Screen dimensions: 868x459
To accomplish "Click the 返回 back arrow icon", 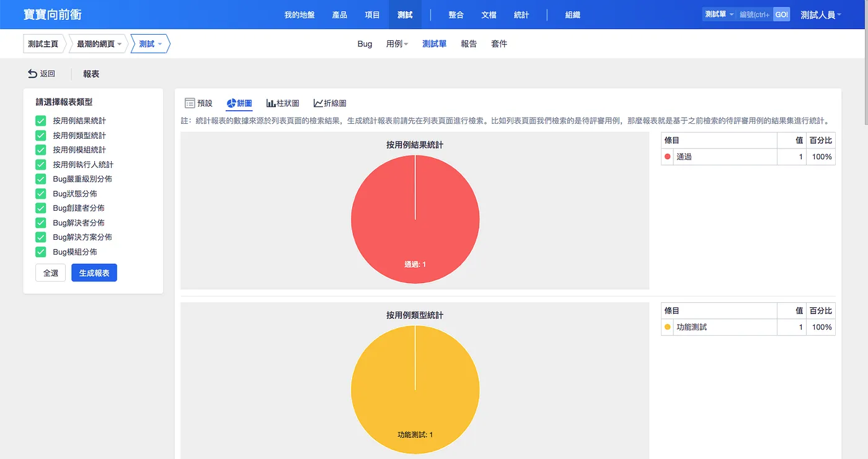I will tap(32, 74).
